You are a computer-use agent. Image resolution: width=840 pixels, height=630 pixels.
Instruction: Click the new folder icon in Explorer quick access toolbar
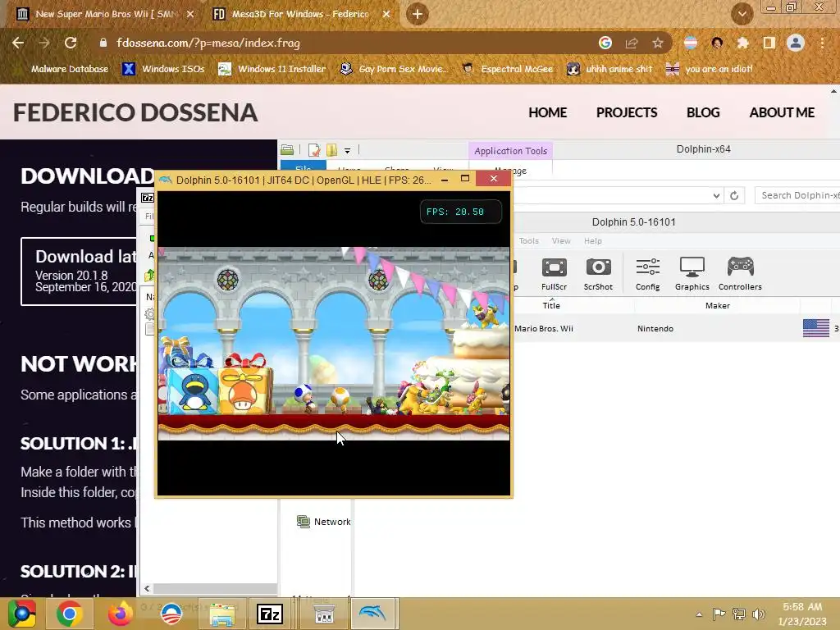[x=332, y=150]
